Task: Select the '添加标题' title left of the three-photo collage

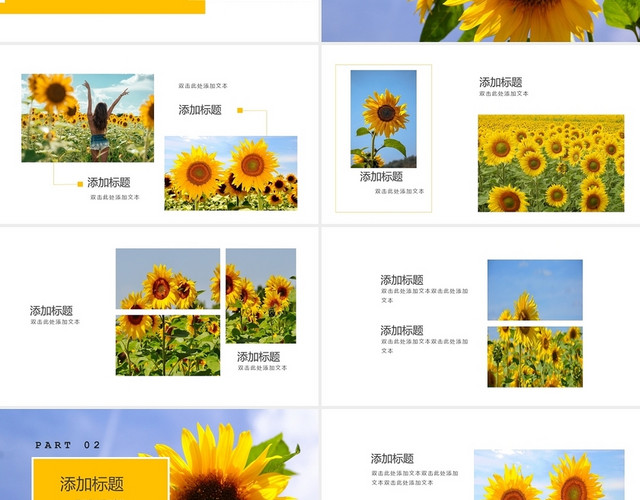Action: pyautogui.click(x=51, y=311)
